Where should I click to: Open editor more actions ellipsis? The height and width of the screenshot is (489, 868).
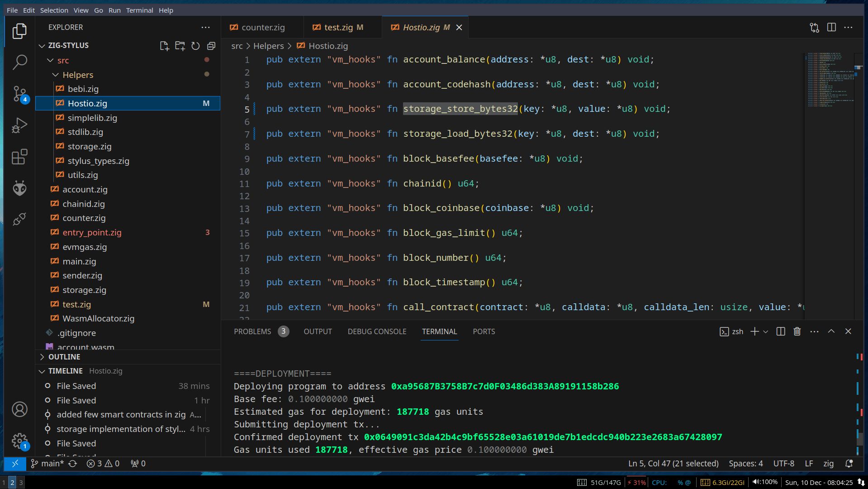coord(848,28)
